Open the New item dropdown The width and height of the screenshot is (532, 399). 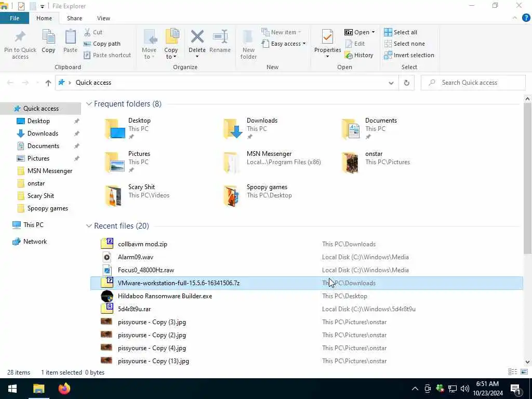click(x=282, y=32)
